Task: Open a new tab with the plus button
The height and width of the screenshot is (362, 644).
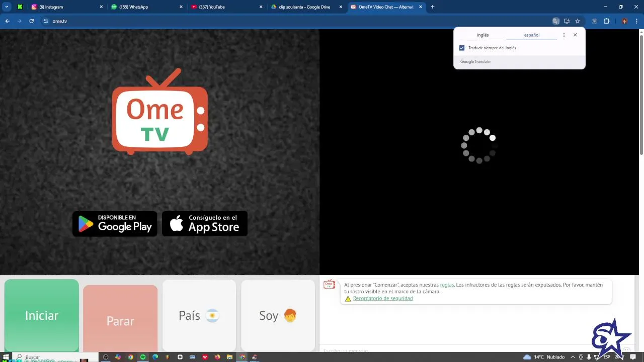Action: (433, 7)
